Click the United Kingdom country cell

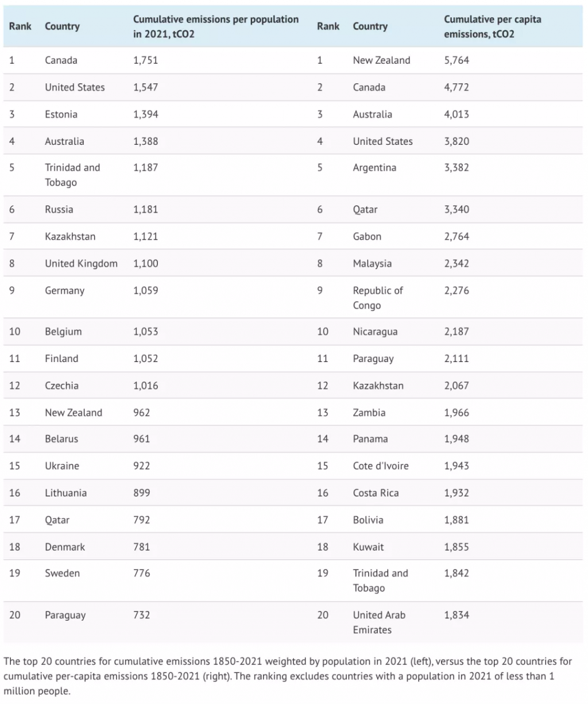(x=81, y=264)
